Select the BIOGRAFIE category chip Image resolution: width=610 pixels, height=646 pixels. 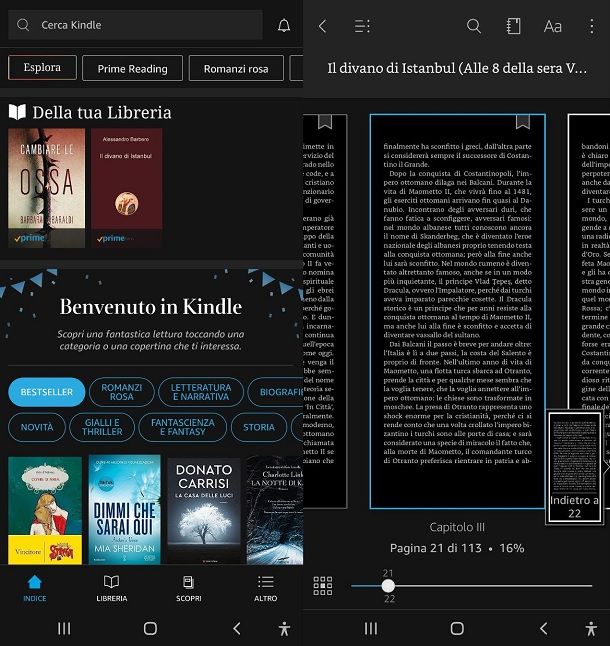276,392
